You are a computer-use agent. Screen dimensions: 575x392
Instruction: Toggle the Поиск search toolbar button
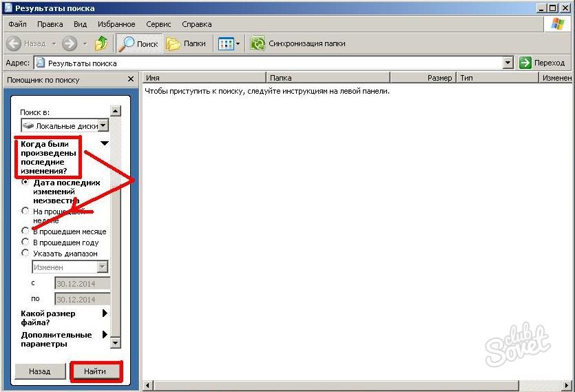tap(138, 43)
